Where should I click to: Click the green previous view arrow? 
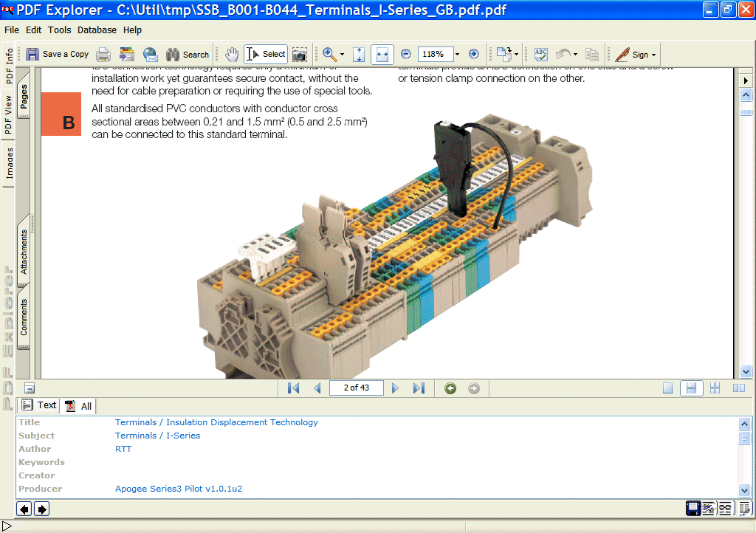click(x=450, y=388)
